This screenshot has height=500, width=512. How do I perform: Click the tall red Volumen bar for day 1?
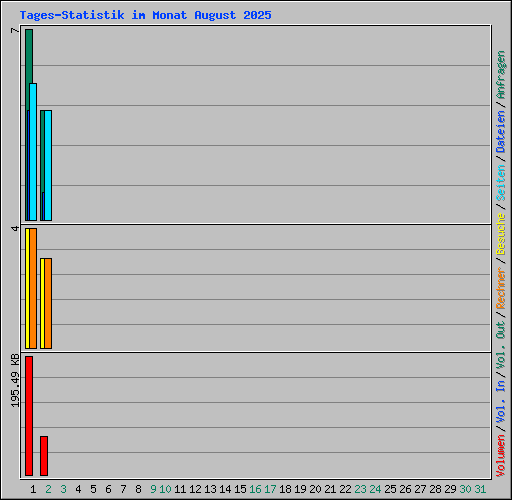click(x=29, y=416)
